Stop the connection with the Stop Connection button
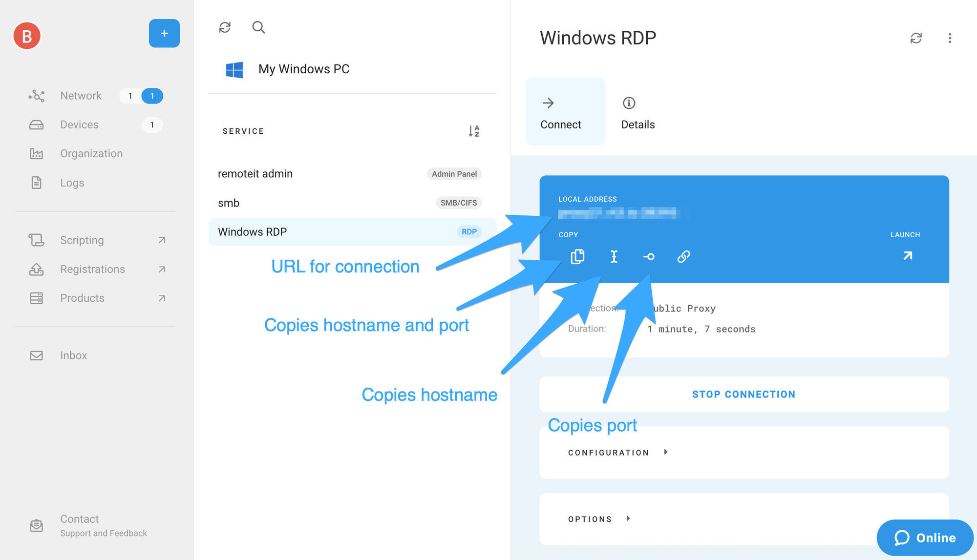The width and height of the screenshot is (977, 560). (743, 394)
